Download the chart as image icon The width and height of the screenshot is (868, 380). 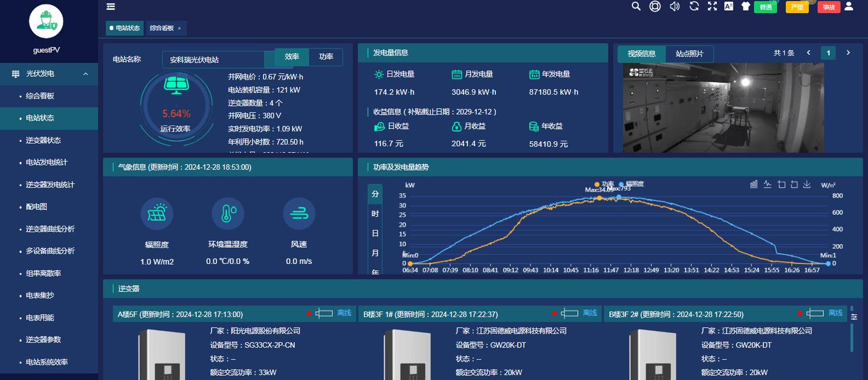click(807, 185)
